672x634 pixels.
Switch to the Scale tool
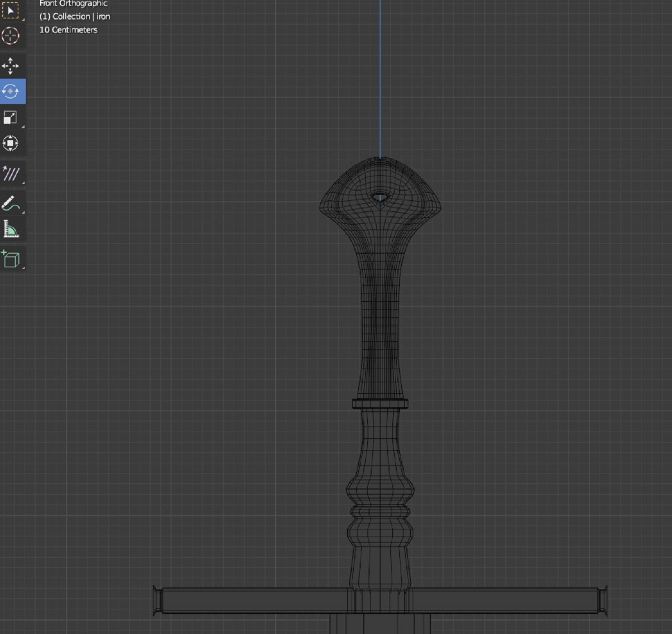[10, 117]
